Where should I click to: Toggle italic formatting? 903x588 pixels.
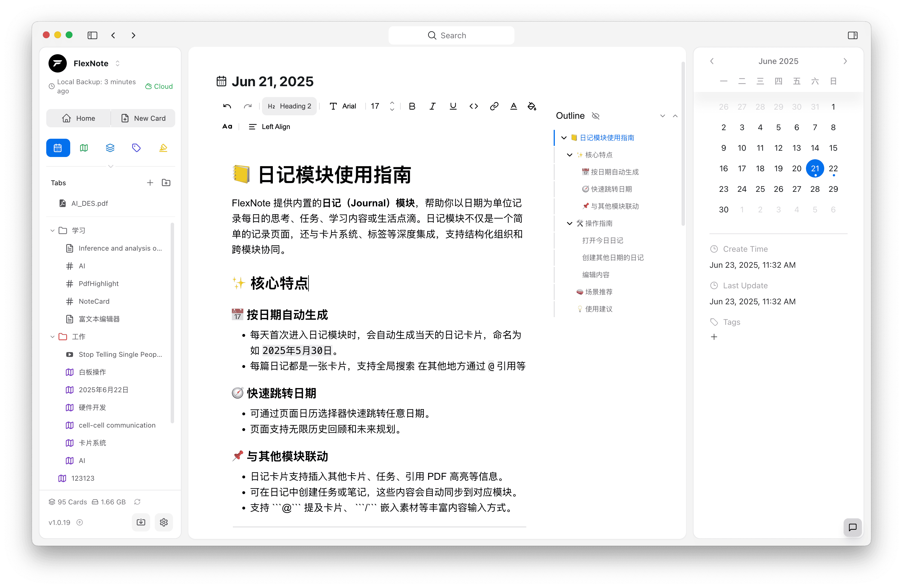[433, 106]
